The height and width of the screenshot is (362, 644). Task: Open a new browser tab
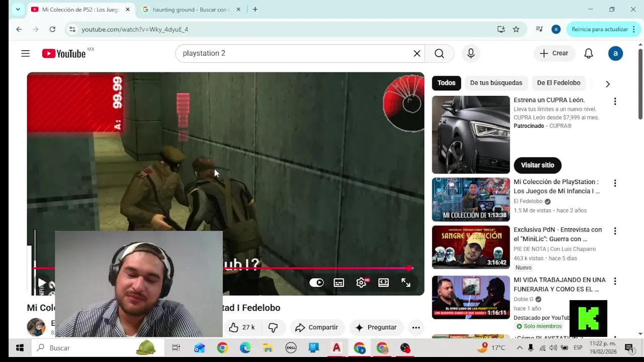255,10
